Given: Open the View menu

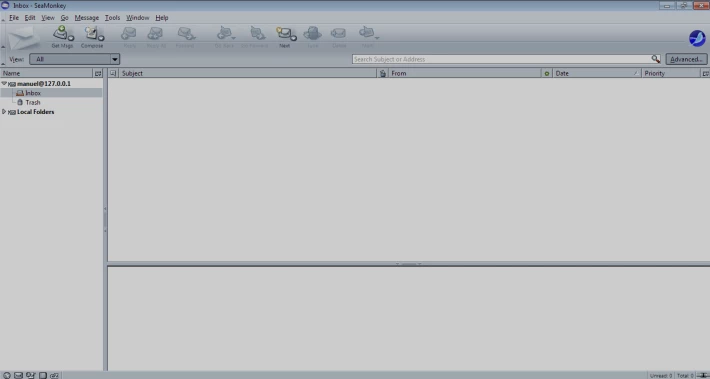Looking at the screenshot, I should (48, 18).
